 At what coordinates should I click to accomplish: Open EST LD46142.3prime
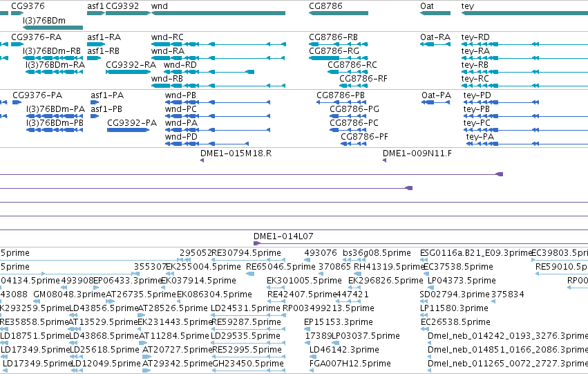pyautogui.click(x=344, y=350)
